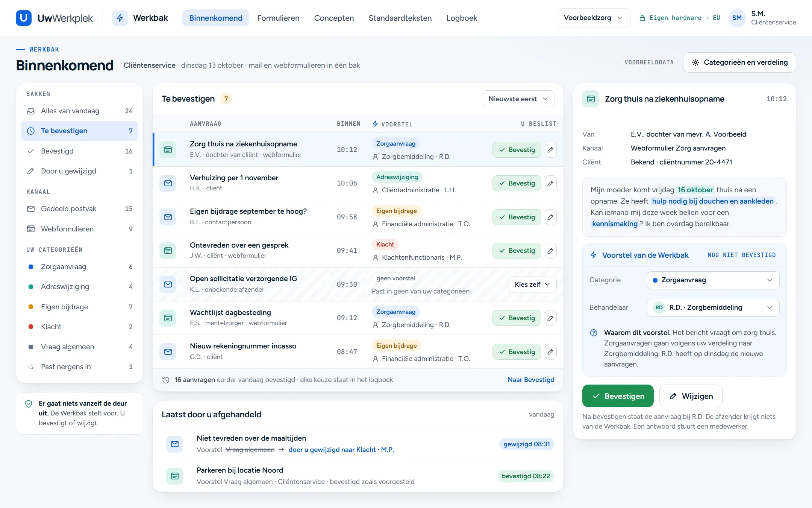Image resolution: width=812 pixels, height=508 pixels.
Task: Open the Standaardteksten tab
Action: pyautogui.click(x=400, y=18)
